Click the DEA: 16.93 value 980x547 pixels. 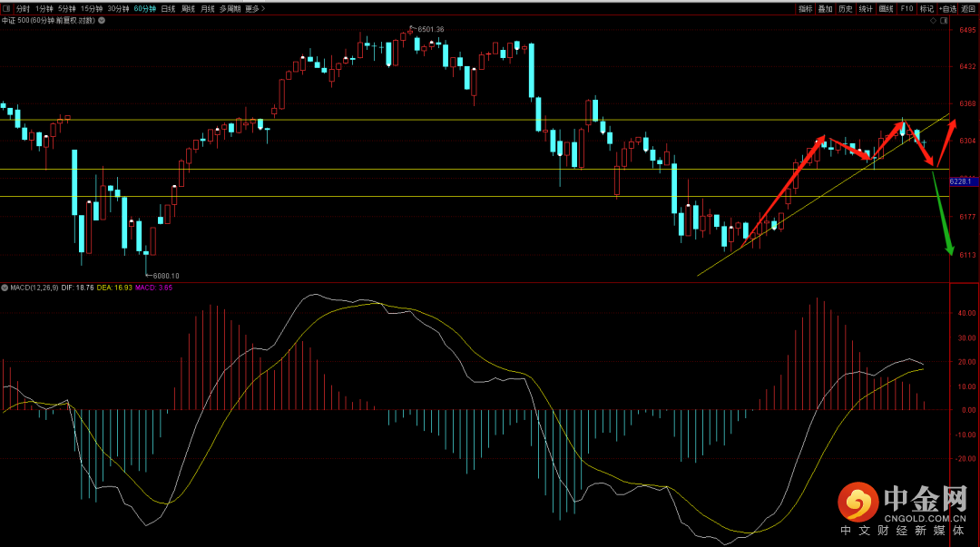pos(114,288)
